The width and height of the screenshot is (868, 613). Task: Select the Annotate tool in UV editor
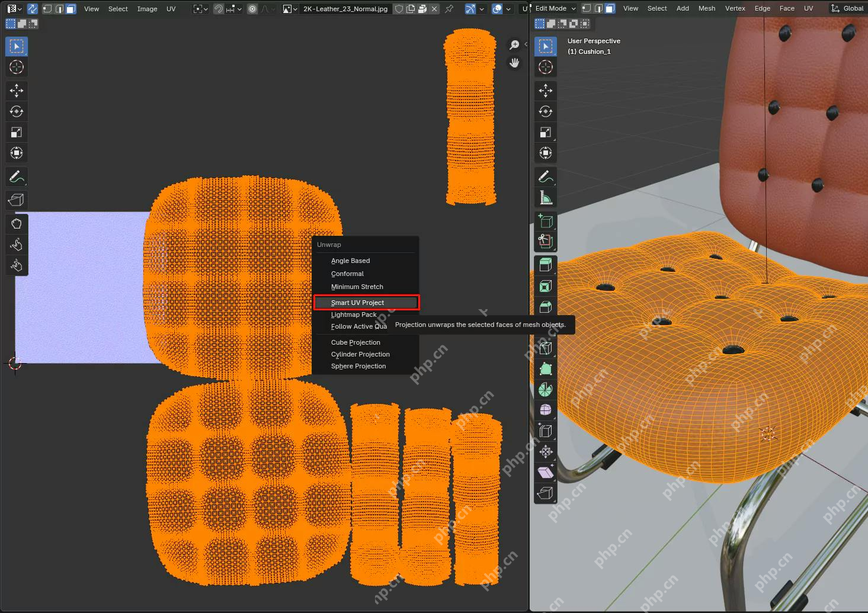click(17, 176)
